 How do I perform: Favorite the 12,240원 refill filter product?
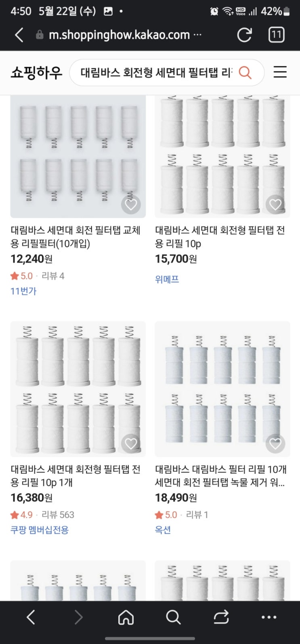click(131, 205)
